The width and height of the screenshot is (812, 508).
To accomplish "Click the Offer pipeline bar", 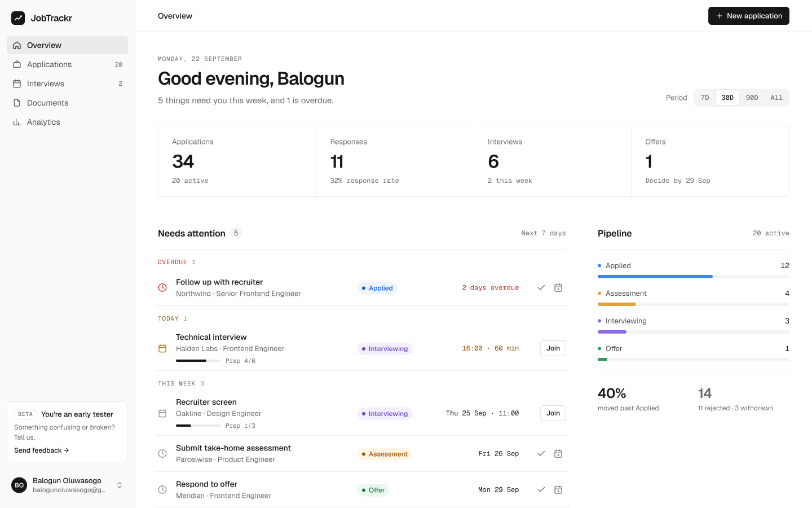I will point(694,360).
